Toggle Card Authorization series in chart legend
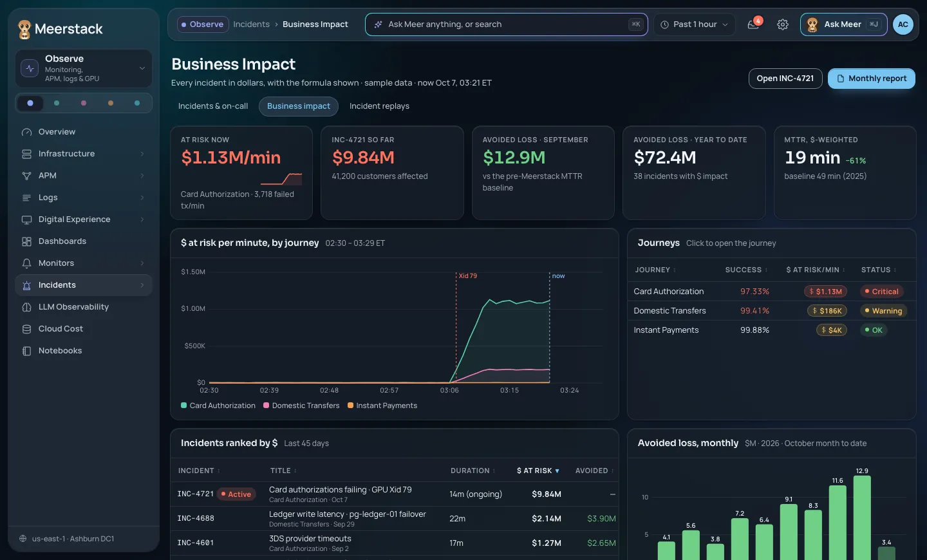The width and height of the screenshot is (927, 560). 218,406
